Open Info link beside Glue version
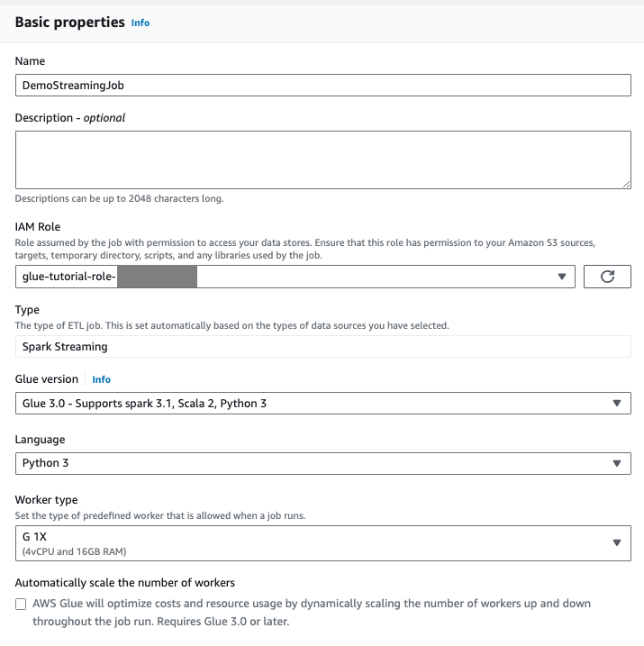The height and width of the screenshot is (646, 644). (102, 379)
